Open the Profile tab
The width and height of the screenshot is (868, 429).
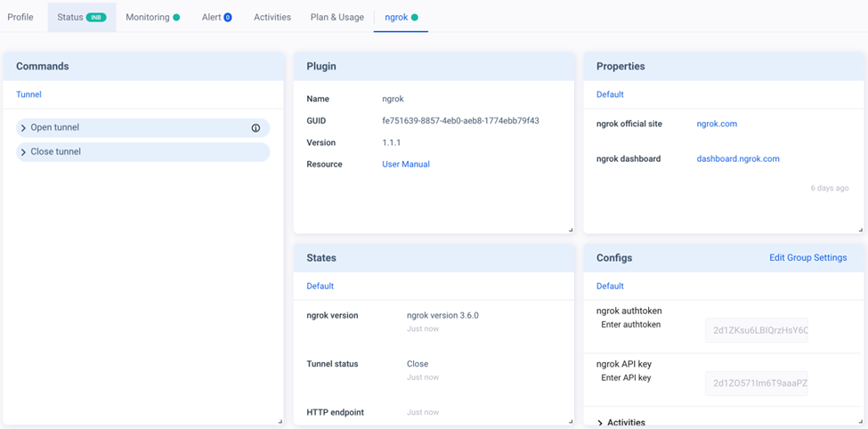coord(20,17)
